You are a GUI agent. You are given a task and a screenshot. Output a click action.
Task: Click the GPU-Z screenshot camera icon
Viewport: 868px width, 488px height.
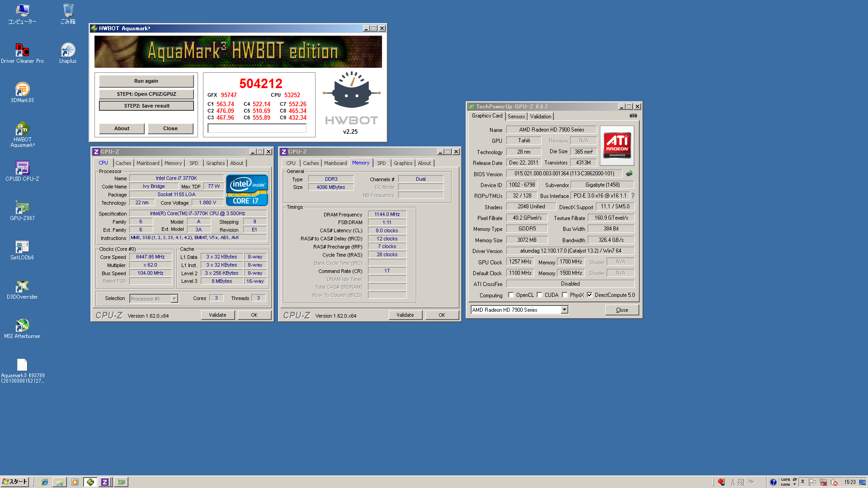(633, 116)
